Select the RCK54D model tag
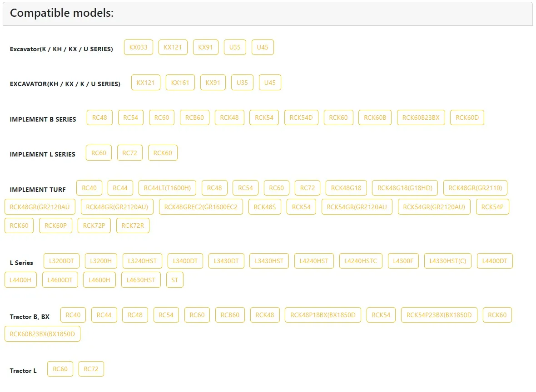 (301, 118)
